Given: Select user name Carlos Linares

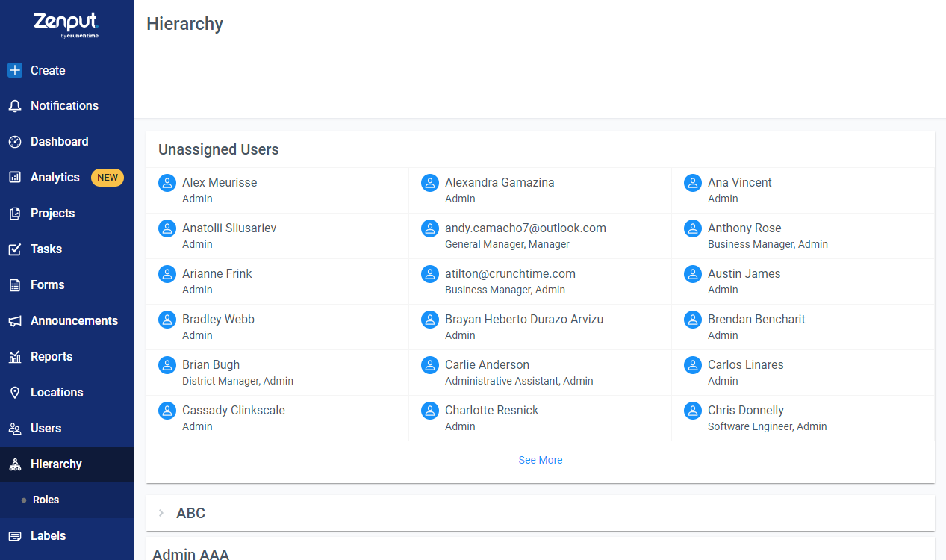Looking at the screenshot, I should [x=746, y=364].
